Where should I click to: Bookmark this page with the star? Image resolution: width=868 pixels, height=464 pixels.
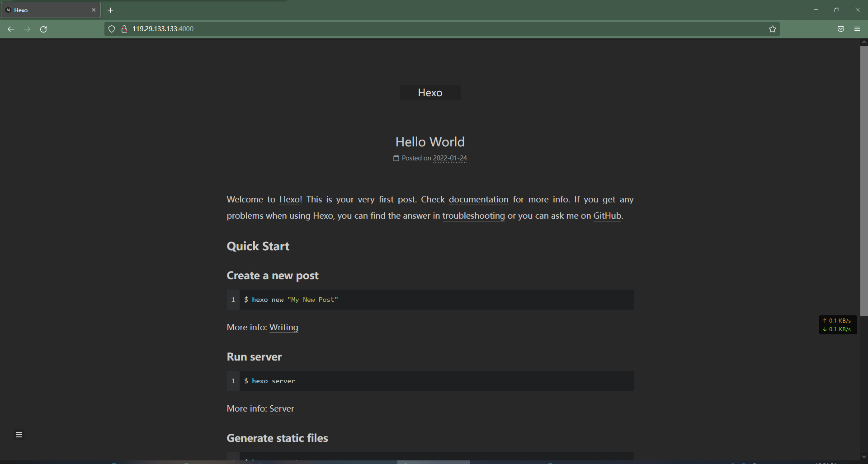click(772, 29)
